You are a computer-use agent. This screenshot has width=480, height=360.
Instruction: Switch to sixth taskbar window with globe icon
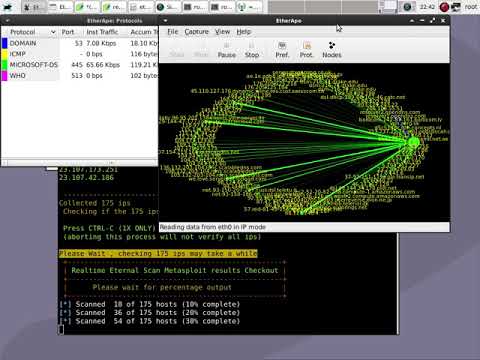click(168, 7)
